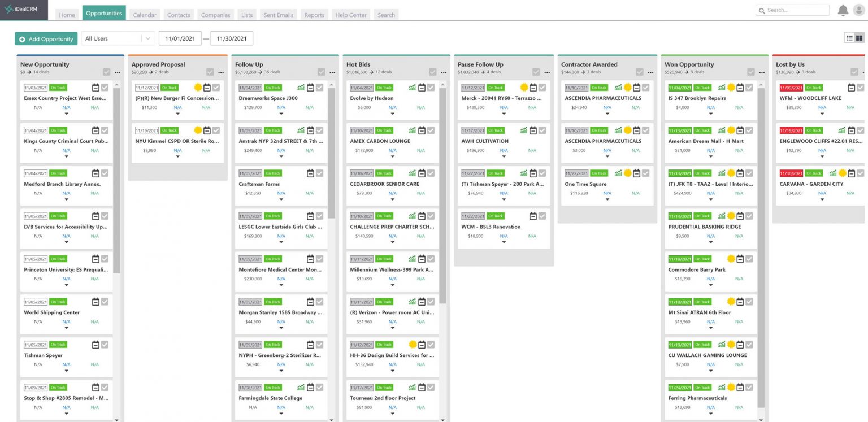Click the chart icon on Evolve by Hudson
The width and height of the screenshot is (868, 422).
[x=412, y=88]
